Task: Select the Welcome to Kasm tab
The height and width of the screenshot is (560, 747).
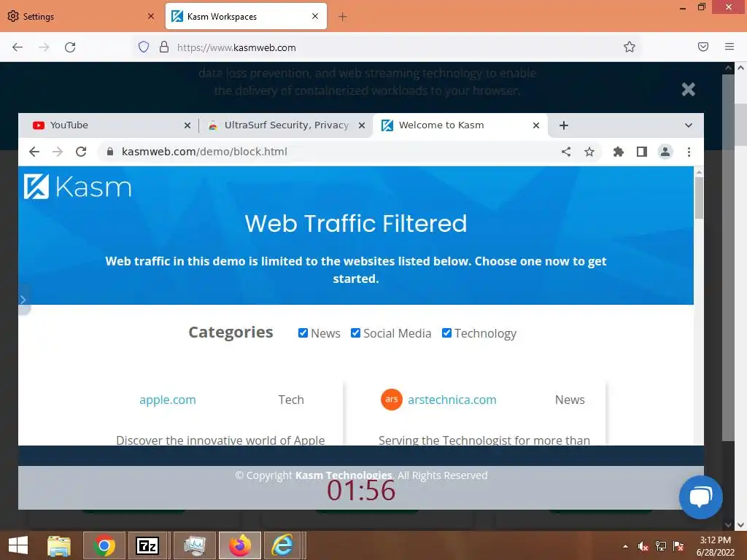Action: (x=460, y=125)
